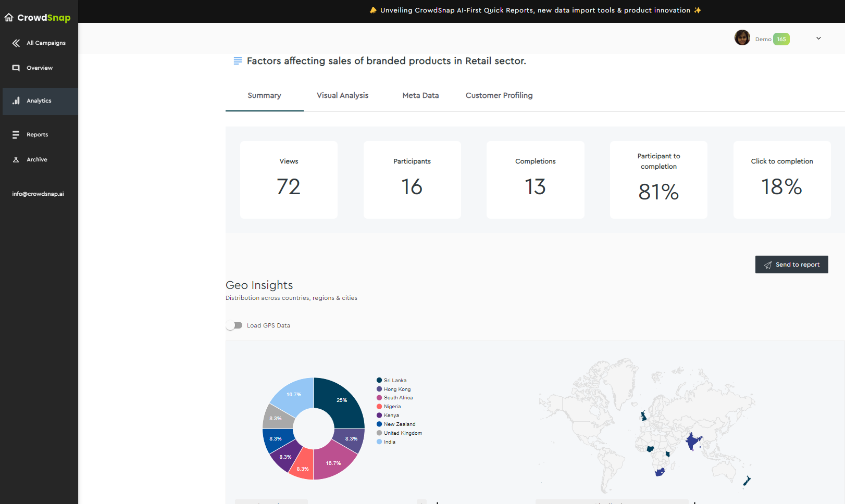Click South Africa on the world map
The height and width of the screenshot is (504, 845).
[x=660, y=472]
